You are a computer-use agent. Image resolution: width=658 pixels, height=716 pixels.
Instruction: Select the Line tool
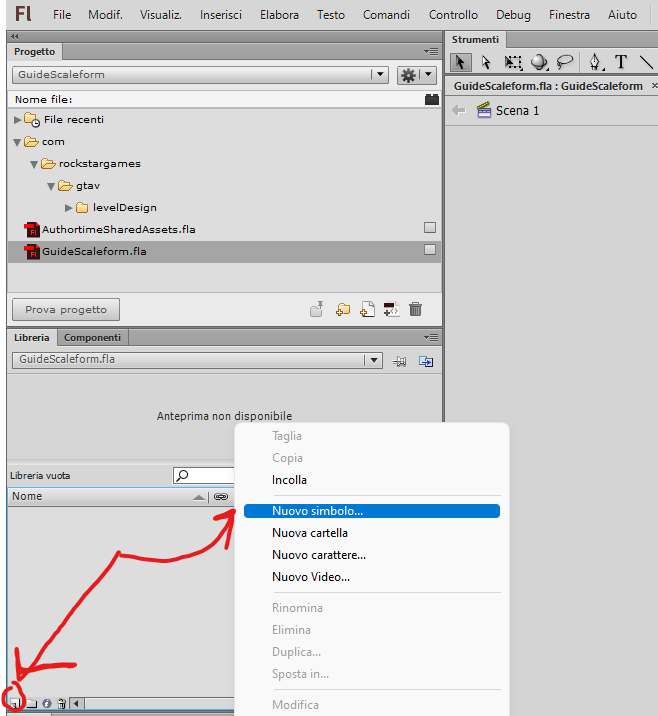click(x=646, y=62)
